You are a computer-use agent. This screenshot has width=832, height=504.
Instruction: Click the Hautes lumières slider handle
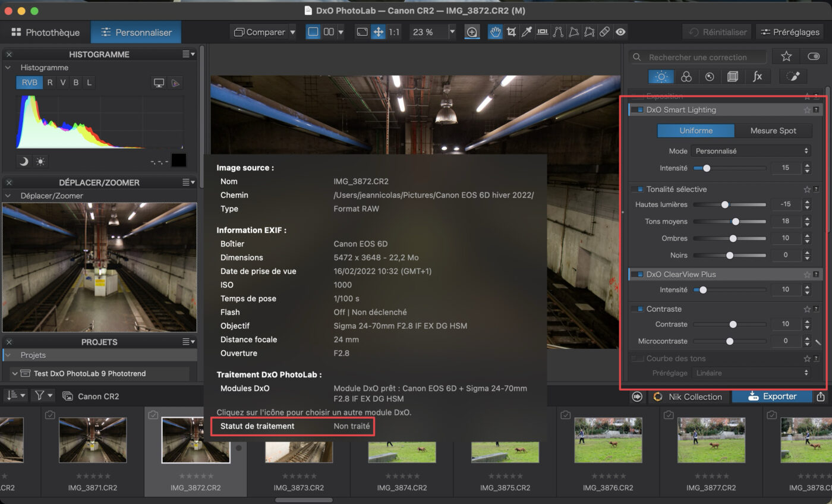[725, 204]
